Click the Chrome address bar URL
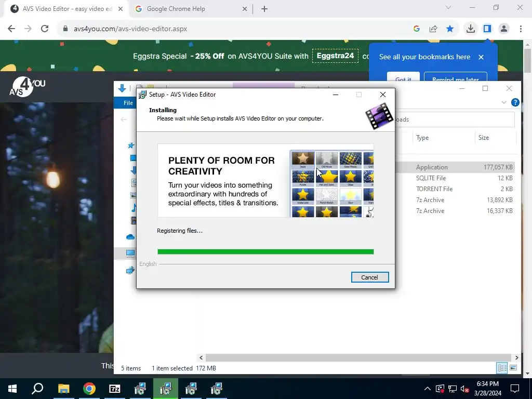This screenshot has height=399, width=532. point(130,29)
